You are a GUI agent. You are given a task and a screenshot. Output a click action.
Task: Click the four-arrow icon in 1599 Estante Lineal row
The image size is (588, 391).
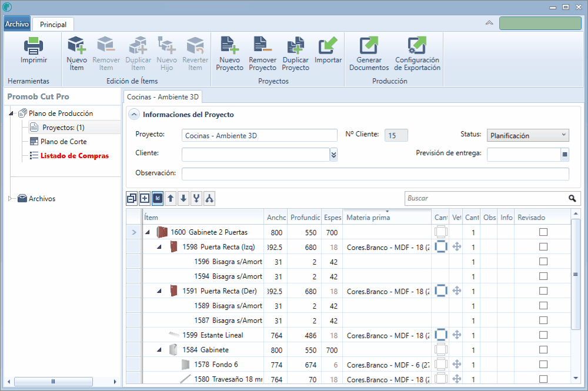pos(457,335)
